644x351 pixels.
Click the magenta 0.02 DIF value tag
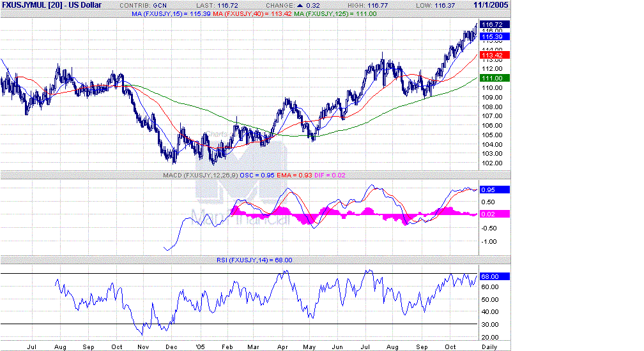(x=494, y=214)
